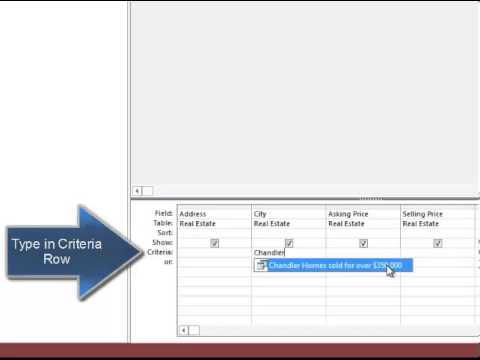The image size is (480, 360).
Task: Click the Sort cell under Selling Price
Action: [x=438, y=233]
